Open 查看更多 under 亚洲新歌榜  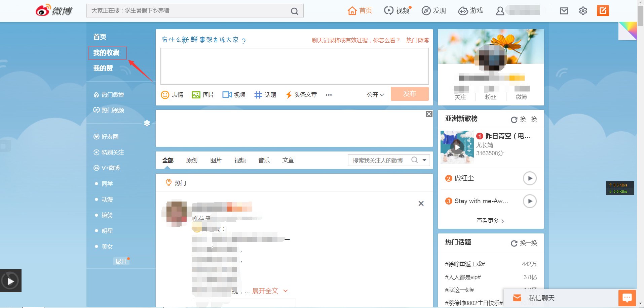tap(490, 220)
